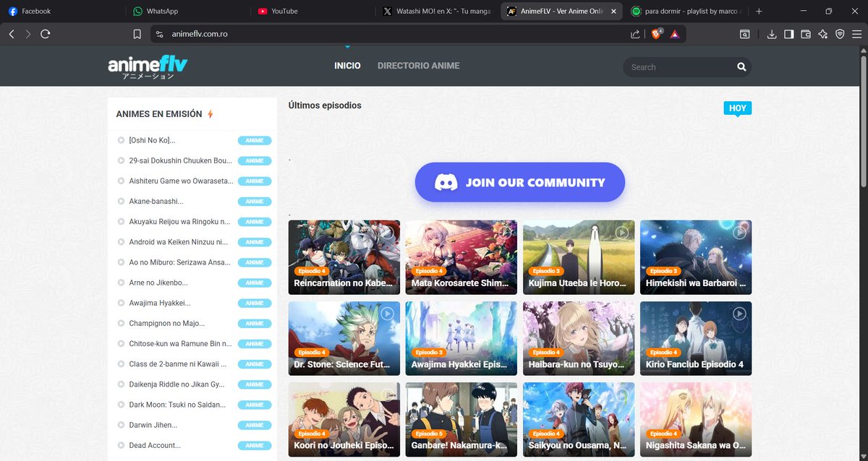Open the Chitose-kun wa Ramune Bin link
Viewport: 868px width, 461px height.
(x=180, y=343)
